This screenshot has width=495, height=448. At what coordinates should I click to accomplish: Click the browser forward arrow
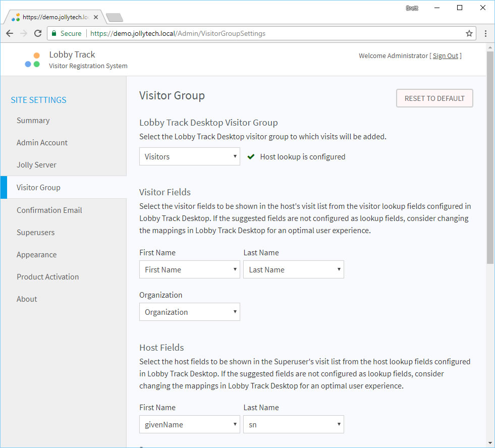pyautogui.click(x=24, y=33)
